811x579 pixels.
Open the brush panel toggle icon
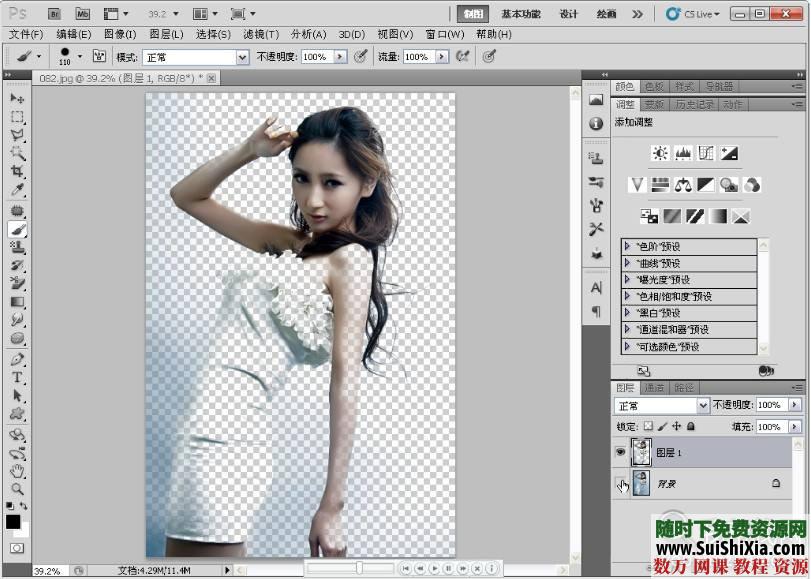tap(99, 57)
